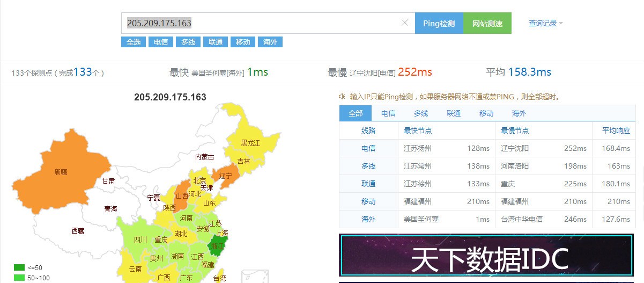
Task: Click 黑龙江 province on the map
Action: point(250,142)
